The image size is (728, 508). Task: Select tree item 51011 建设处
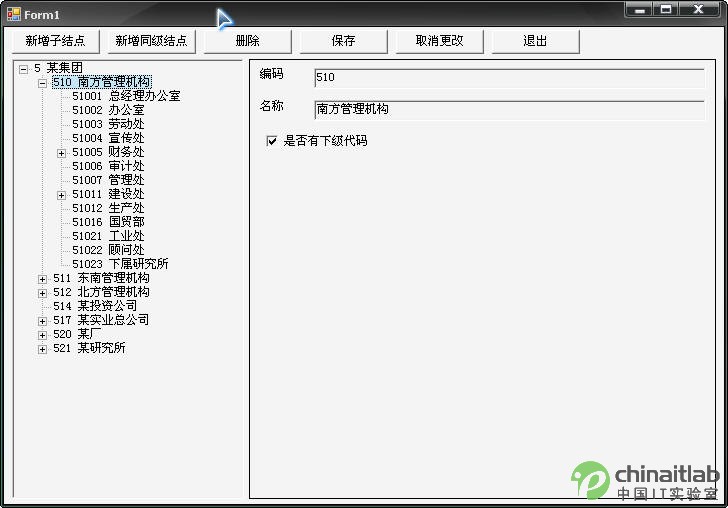click(108, 194)
